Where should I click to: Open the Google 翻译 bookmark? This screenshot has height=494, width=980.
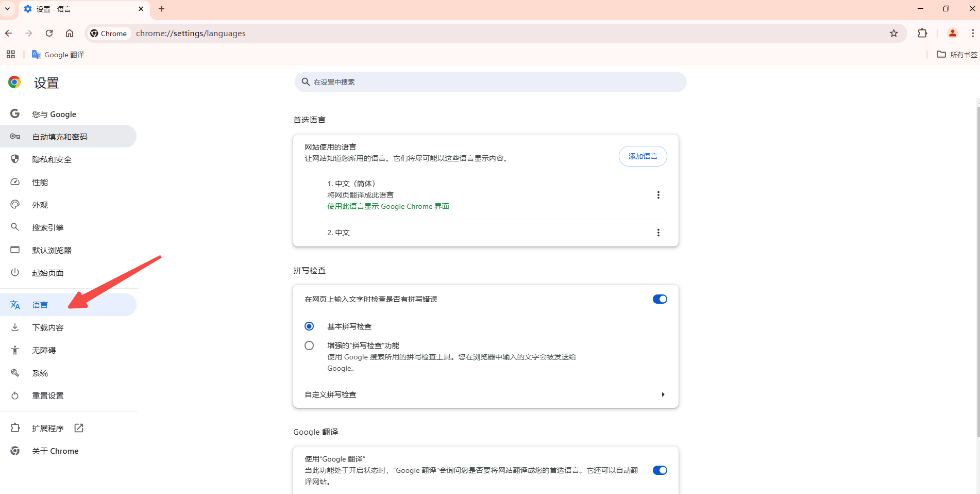tap(58, 55)
